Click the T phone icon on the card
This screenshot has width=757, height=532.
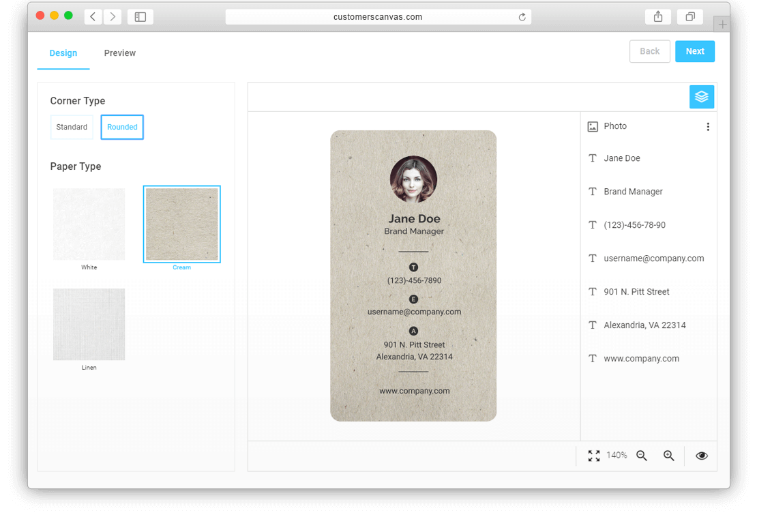[x=413, y=267]
